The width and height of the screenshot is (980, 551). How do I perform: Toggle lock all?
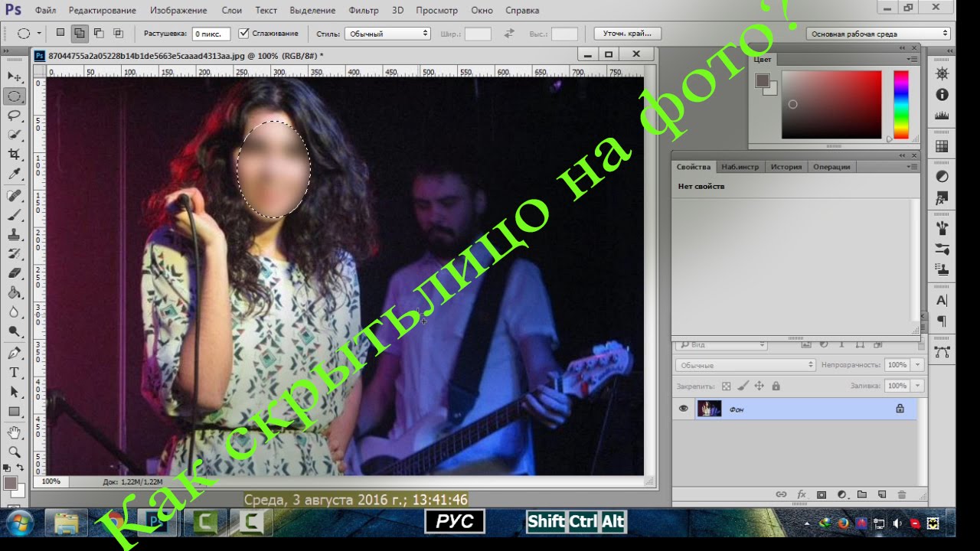[x=776, y=386]
